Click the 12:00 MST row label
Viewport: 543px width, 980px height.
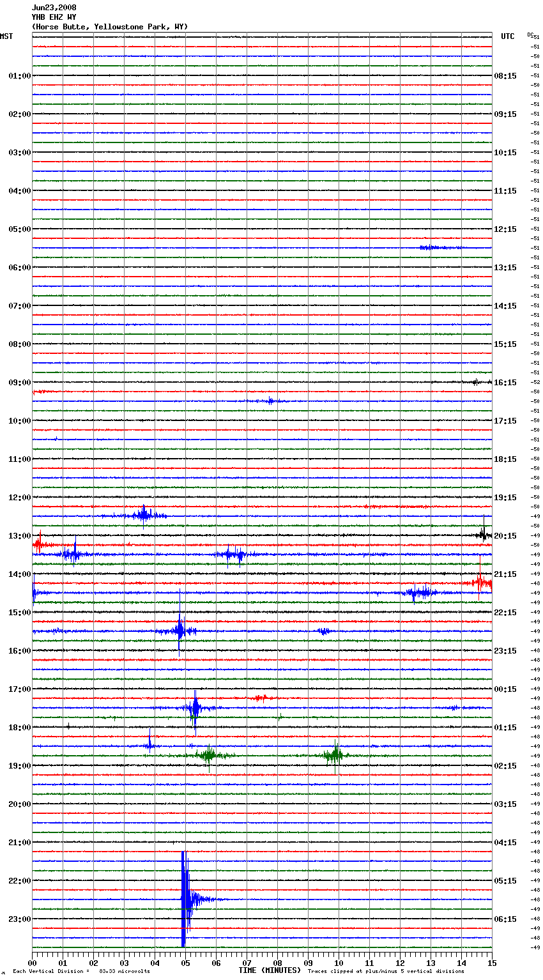[x=20, y=498]
